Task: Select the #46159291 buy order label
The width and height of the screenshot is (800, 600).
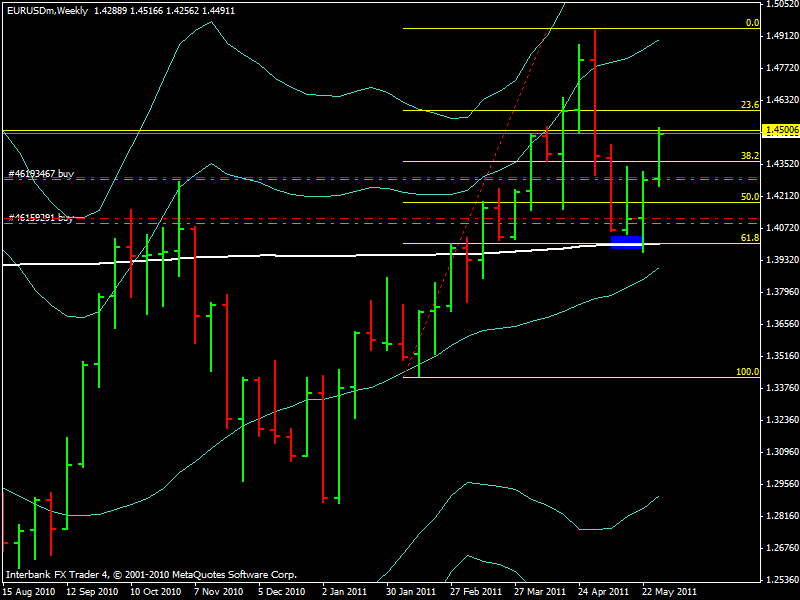Action: [40, 216]
